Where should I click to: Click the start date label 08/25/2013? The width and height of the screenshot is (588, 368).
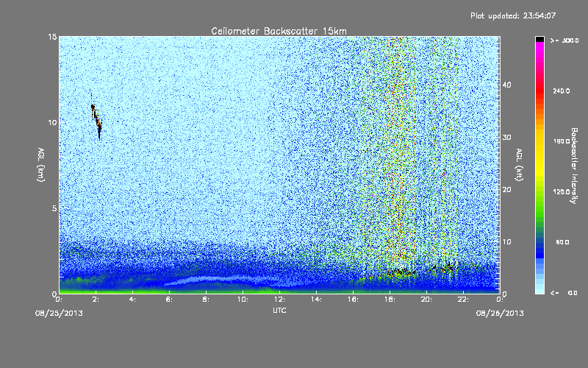(59, 313)
